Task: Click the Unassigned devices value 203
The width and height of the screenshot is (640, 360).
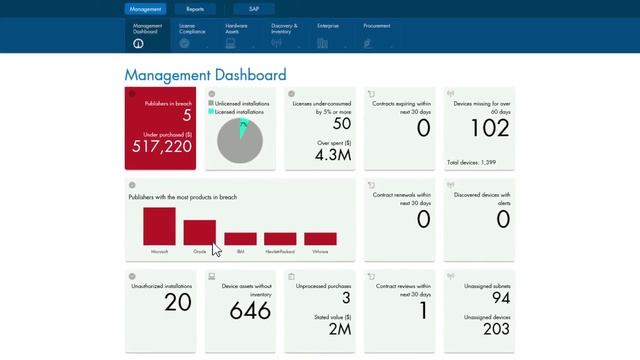Action: pyautogui.click(x=496, y=329)
